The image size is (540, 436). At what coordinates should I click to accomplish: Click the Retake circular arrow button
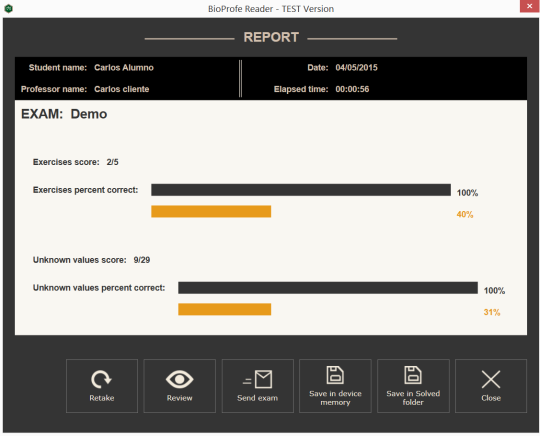(102, 386)
